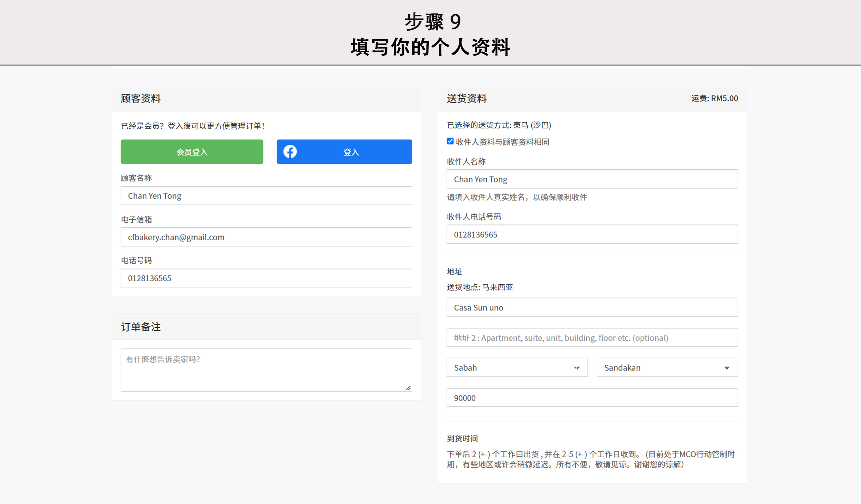The height and width of the screenshot is (504, 861).
Task: Log in with the blue Facebook 登入 button
Action: pyautogui.click(x=344, y=152)
